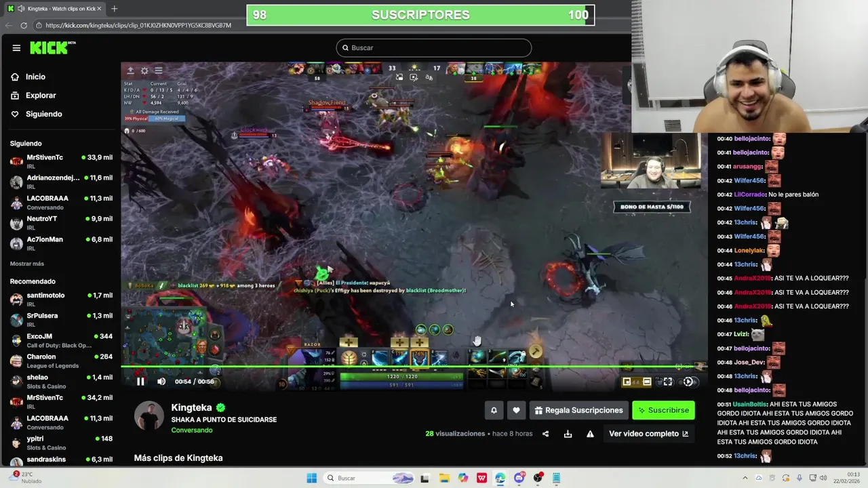The width and height of the screenshot is (868, 488).
Task: Click UsainBoltis username in chat
Action: (749, 404)
